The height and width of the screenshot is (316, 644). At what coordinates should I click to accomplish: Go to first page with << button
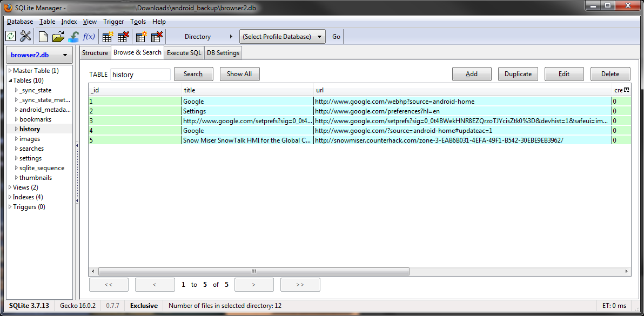coord(109,285)
